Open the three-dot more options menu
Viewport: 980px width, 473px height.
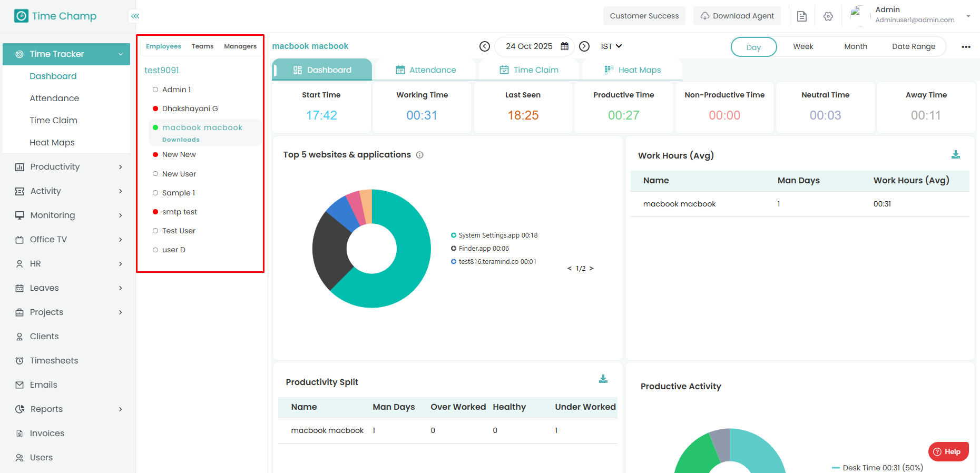point(966,47)
